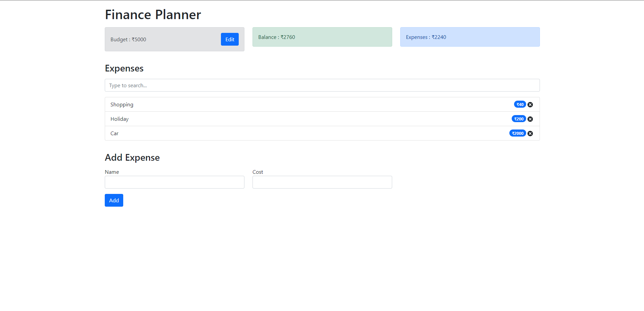The width and height of the screenshot is (644, 311).
Task: Click the Finance Planner title
Action: [153, 15]
